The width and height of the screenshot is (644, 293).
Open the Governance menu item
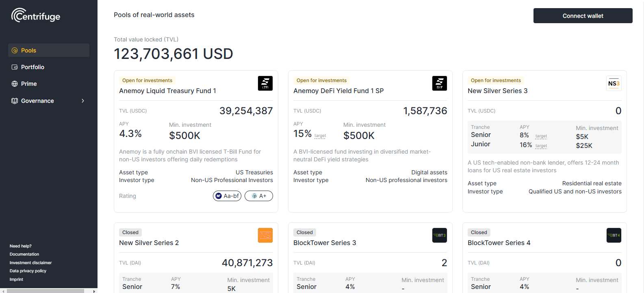tap(49, 101)
